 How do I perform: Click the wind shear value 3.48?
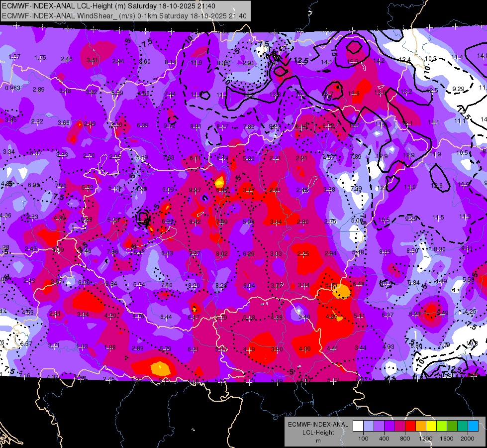coord(65,91)
